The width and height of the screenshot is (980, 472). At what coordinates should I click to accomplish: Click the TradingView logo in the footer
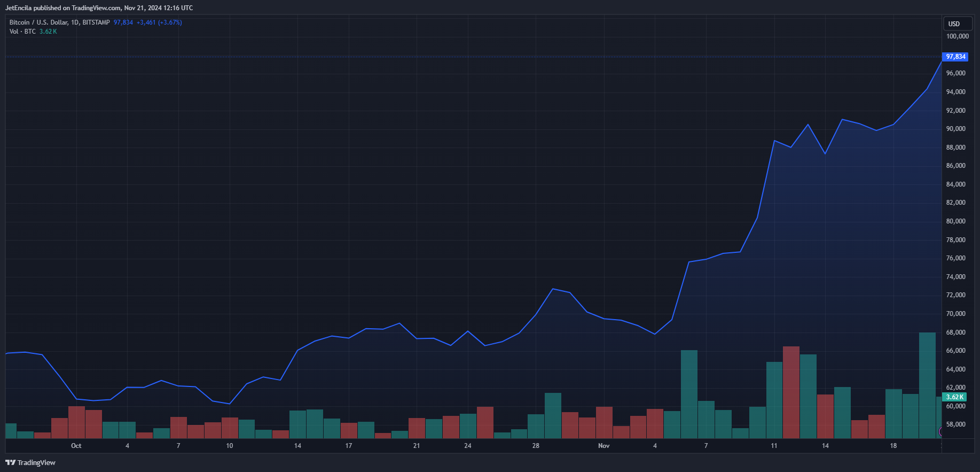click(30, 462)
